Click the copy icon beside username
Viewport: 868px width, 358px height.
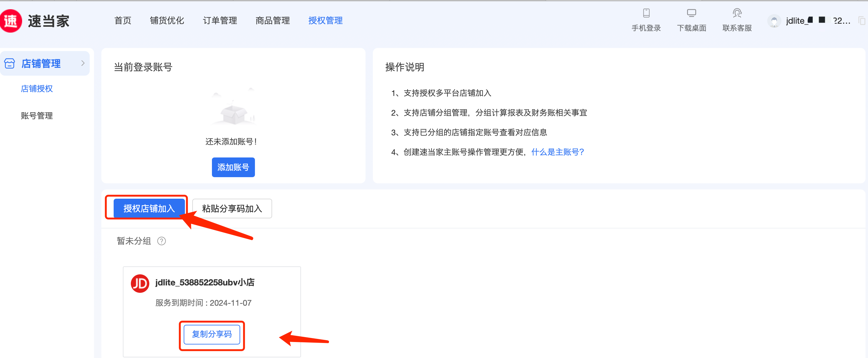point(862,21)
